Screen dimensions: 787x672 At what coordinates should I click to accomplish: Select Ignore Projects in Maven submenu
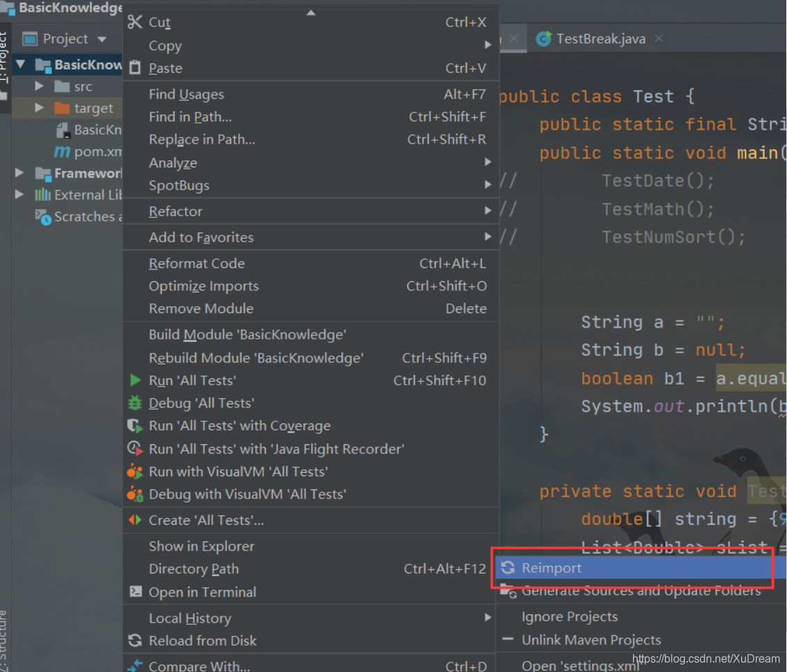pos(641,616)
